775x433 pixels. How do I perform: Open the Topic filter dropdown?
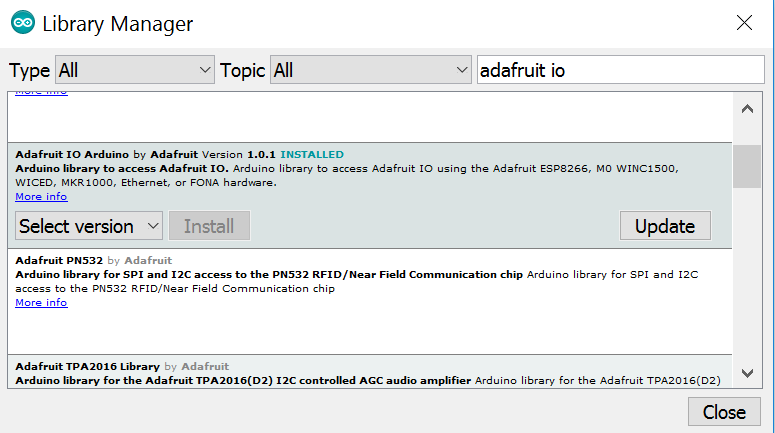(370, 70)
